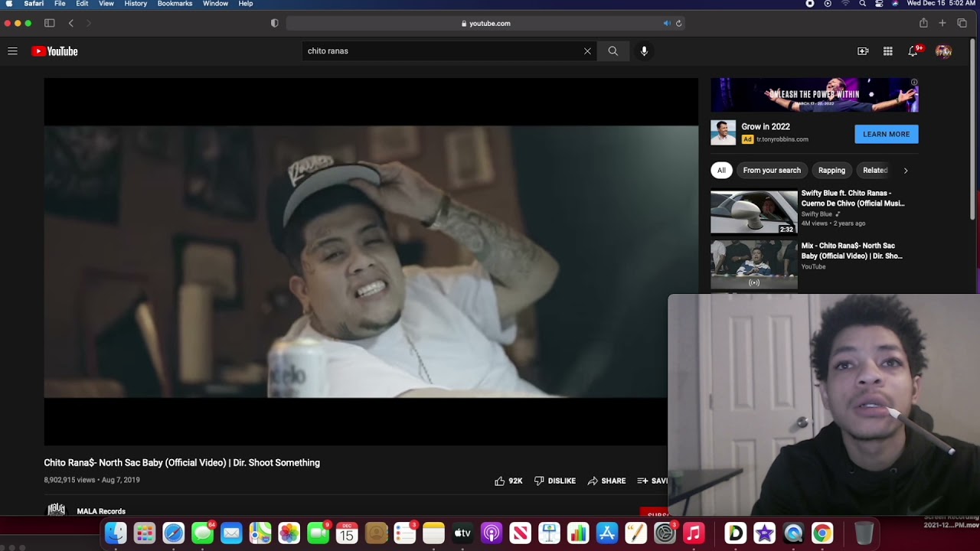
Task: Open the File menu
Action: coord(60,4)
